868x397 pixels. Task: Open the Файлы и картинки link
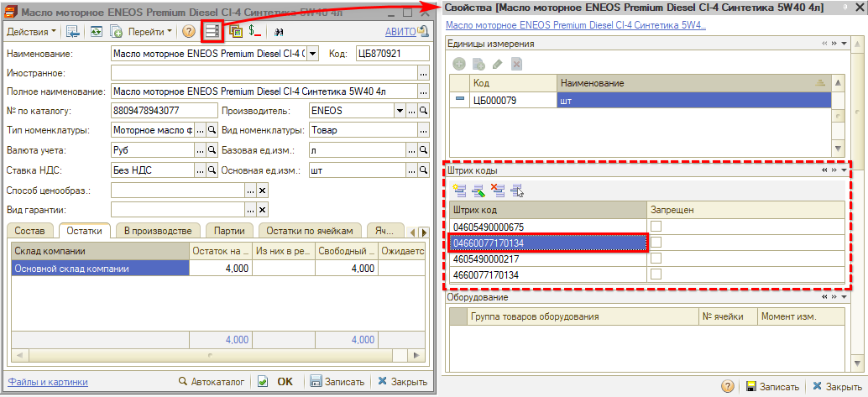pyautogui.click(x=48, y=381)
